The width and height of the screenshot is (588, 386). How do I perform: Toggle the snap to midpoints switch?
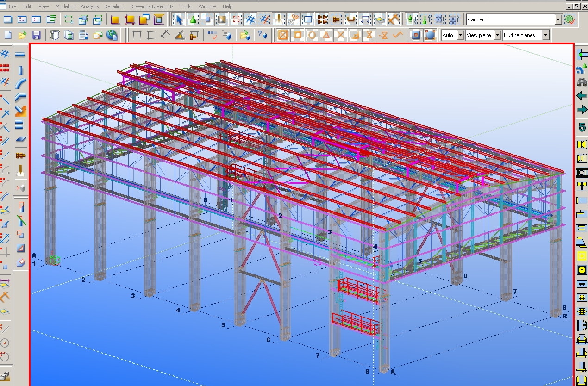pos(326,35)
